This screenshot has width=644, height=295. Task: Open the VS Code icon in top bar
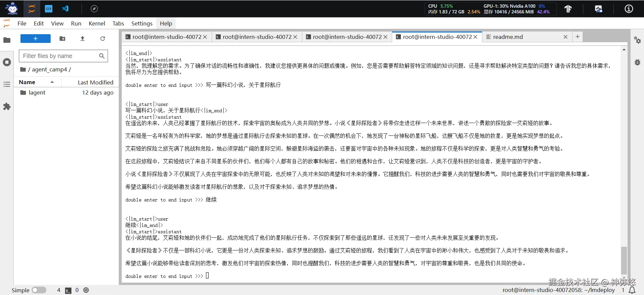pos(65,9)
